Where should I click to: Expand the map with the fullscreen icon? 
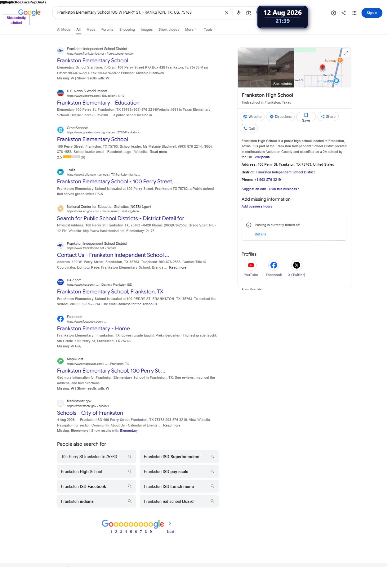click(x=345, y=53)
